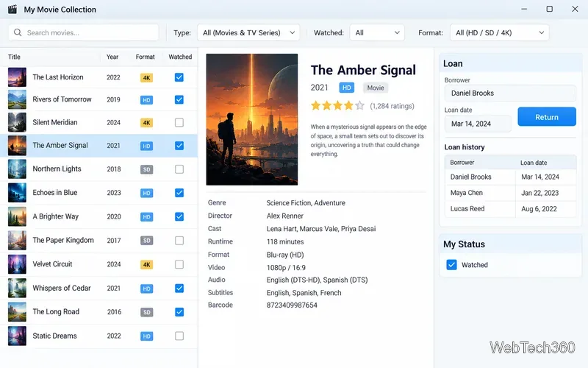Viewport: 588px width, 368px height.
Task: Click the barcode value 8723409987654
Action: 292,305
